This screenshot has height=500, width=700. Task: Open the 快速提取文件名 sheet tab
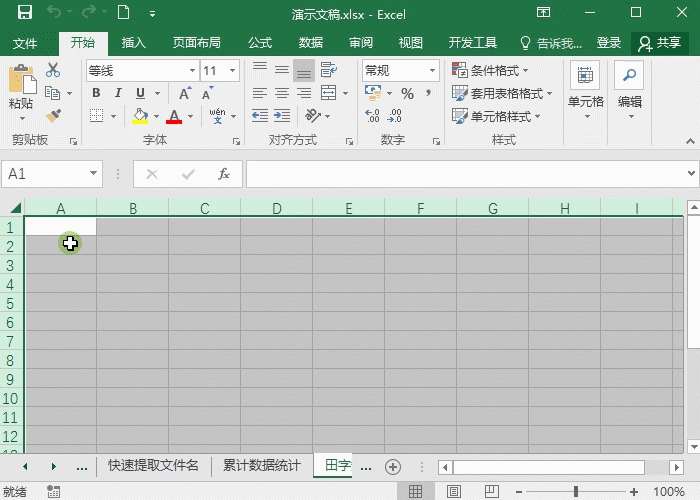(x=153, y=465)
